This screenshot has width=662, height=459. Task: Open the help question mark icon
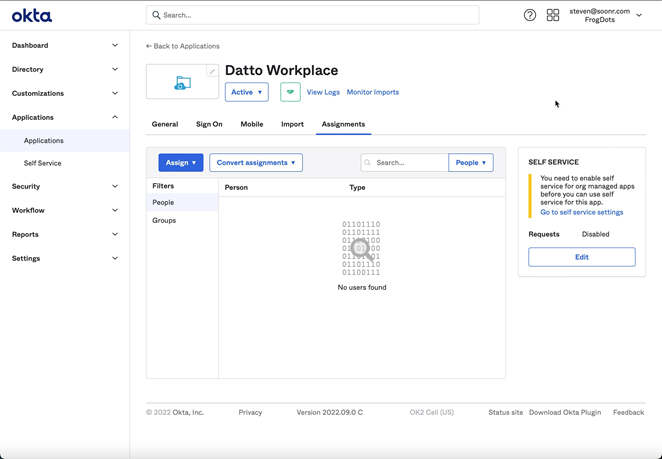click(x=530, y=15)
